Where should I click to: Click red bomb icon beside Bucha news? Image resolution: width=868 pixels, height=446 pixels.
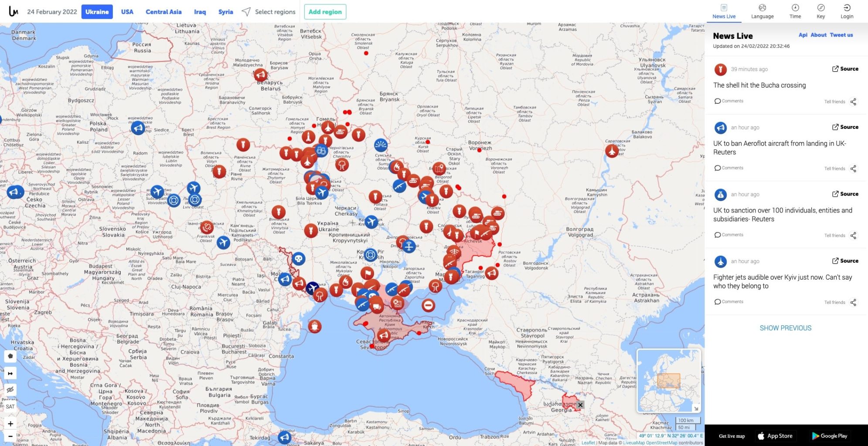coord(720,69)
